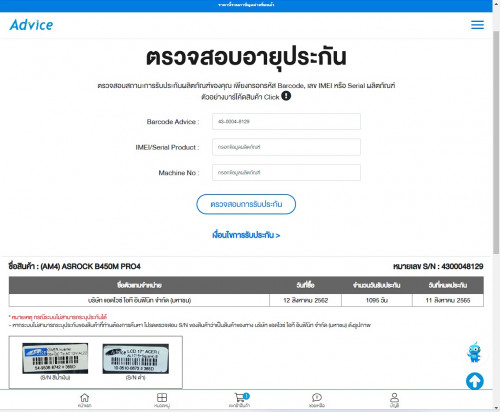Focus the IMEI/Serial Product input field
This screenshot has width=500, height=412.
pos(286,147)
